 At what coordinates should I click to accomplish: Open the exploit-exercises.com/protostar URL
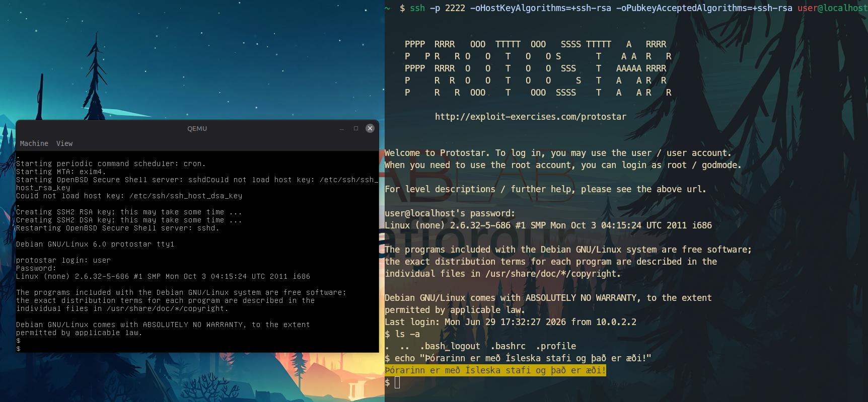[531, 117]
